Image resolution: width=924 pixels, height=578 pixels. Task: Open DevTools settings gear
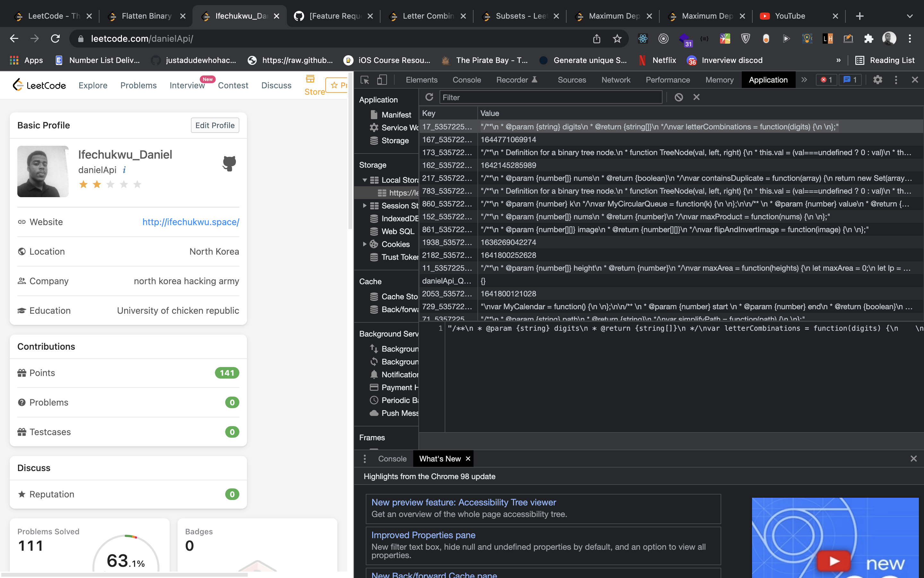877,80
